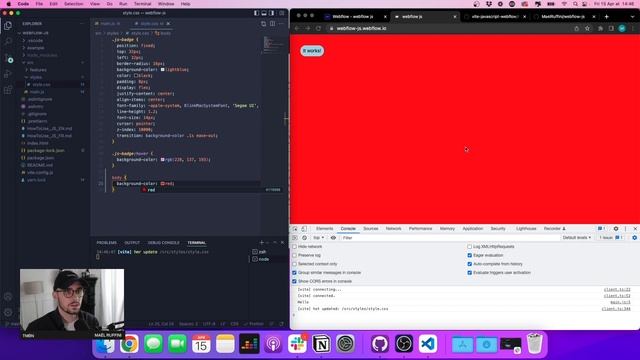Open the Default levels dropdown
The image size is (640, 360).
577,238
